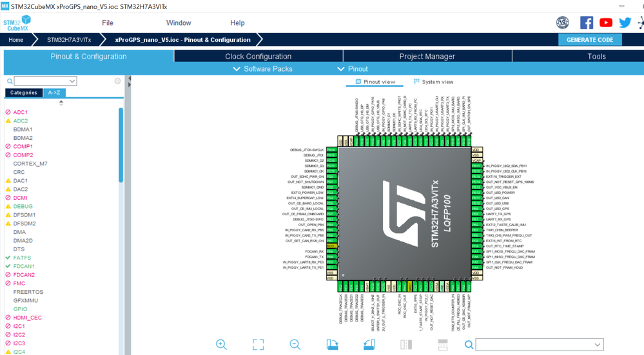Click the System view grid icon
This screenshot has height=355, width=644.
coord(416,82)
